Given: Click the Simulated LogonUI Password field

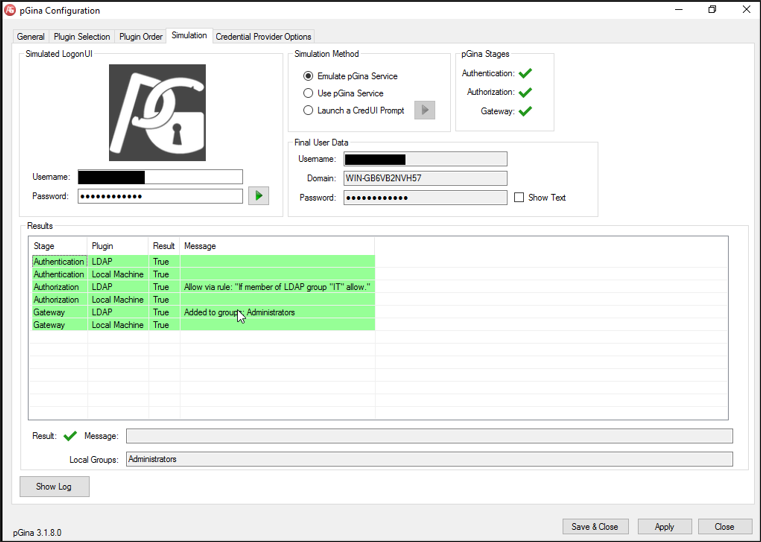Looking at the screenshot, I should (160, 196).
